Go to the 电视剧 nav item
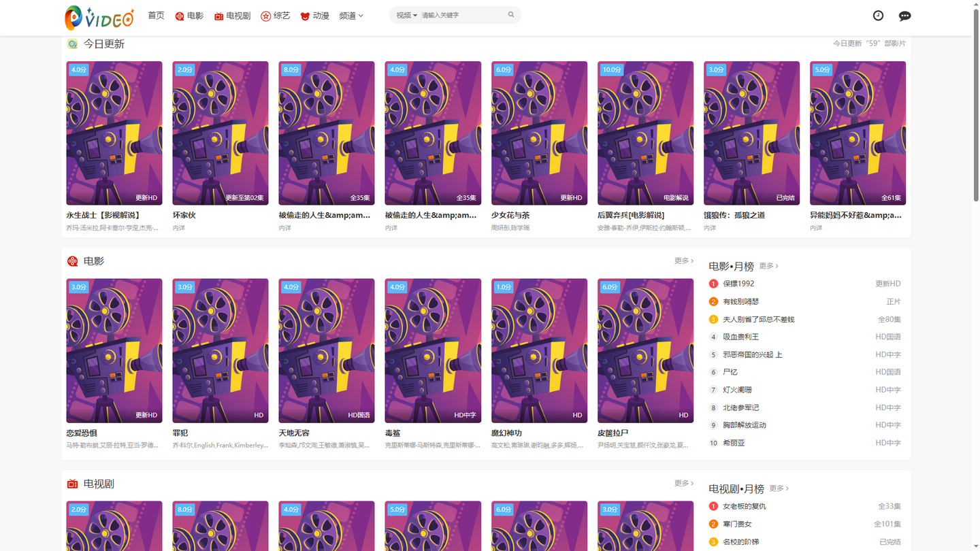This screenshot has height=551, width=980. pyautogui.click(x=232, y=16)
